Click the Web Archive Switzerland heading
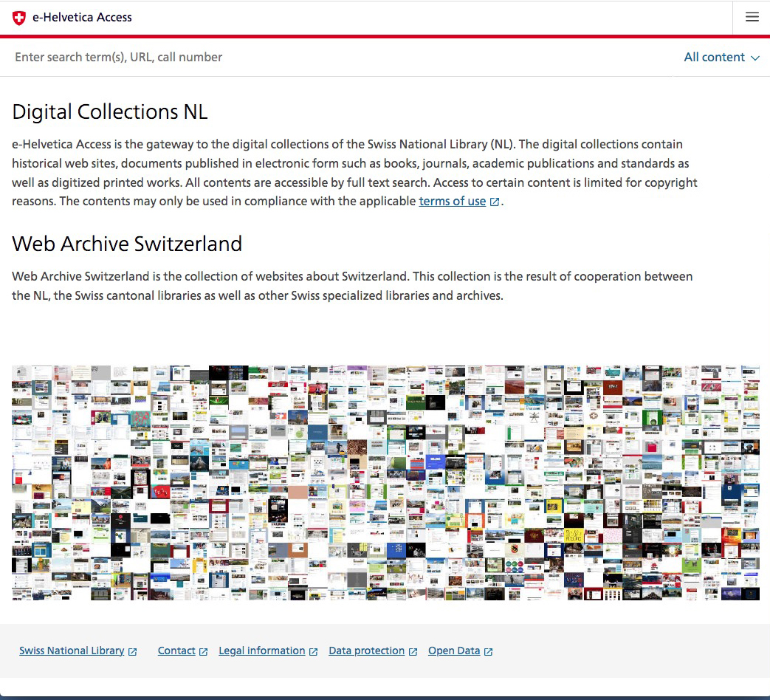The height and width of the screenshot is (700, 770). pyautogui.click(x=127, y=244)
